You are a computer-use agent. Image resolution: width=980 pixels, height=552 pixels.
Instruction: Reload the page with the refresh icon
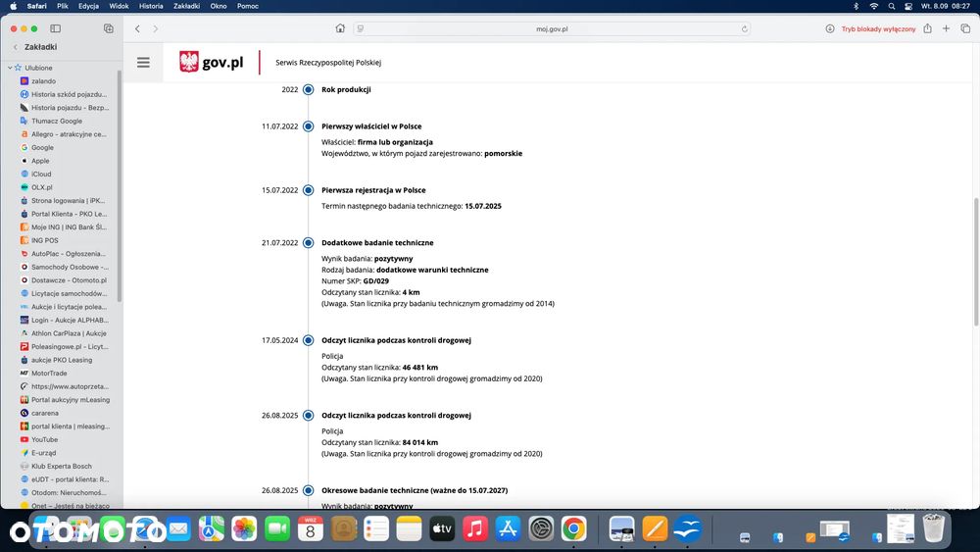pos(745,28)
